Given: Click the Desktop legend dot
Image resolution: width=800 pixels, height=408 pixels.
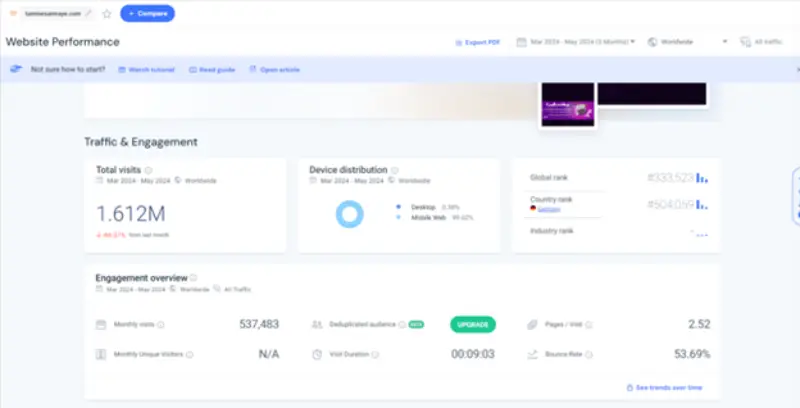Looking at the screenshot, I should 398,207.
